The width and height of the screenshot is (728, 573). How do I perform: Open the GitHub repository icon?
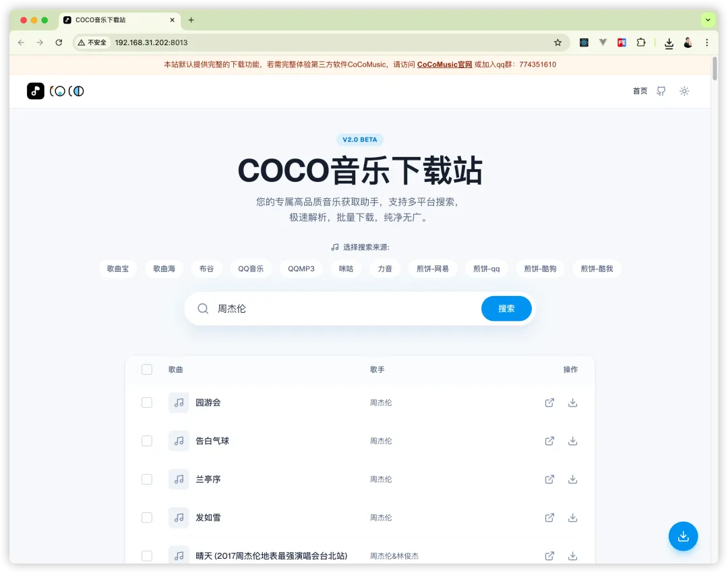point(661,91)
